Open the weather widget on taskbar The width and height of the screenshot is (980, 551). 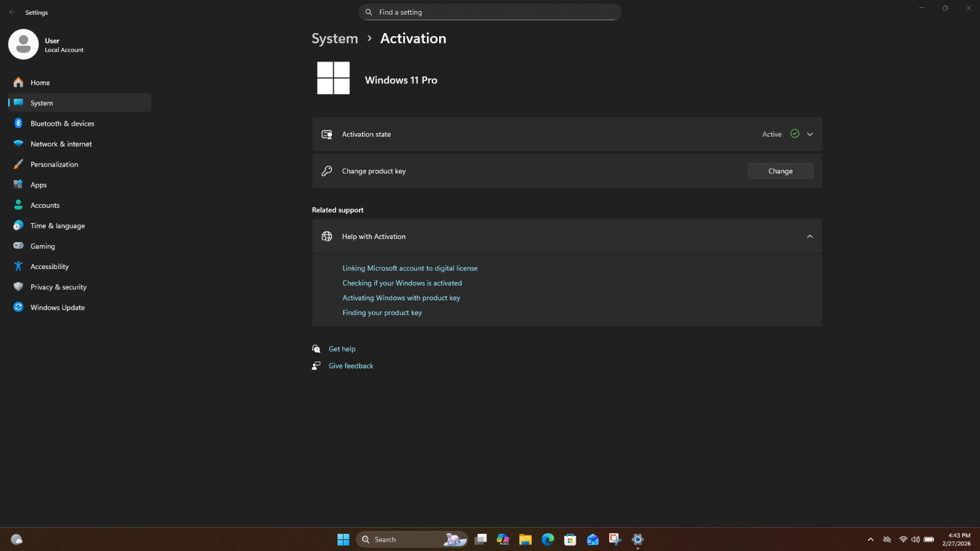pos(17,539)
